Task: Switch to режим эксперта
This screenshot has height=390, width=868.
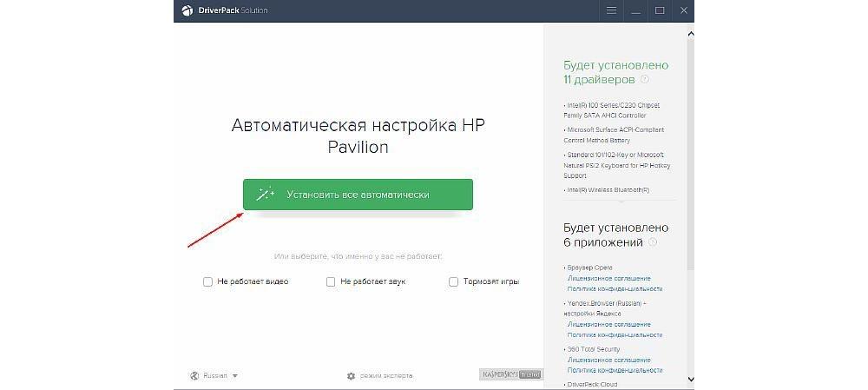Action: (386, 375)
